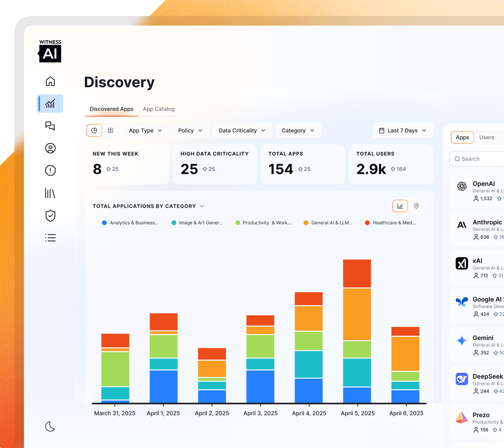Click the search magnifier icon
The image size is (504, 448).
pos(457,159)
